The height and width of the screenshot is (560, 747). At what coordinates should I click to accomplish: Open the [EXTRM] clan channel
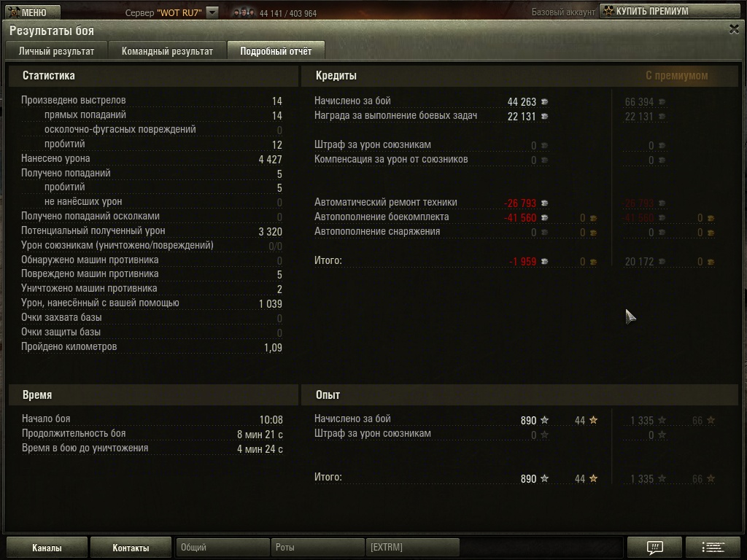[x=413, y=548]
